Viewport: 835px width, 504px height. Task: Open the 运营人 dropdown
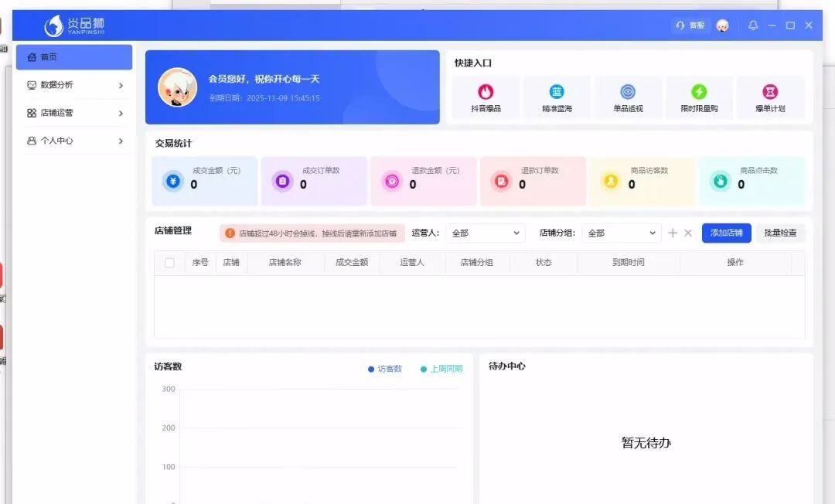pos(486,233)
